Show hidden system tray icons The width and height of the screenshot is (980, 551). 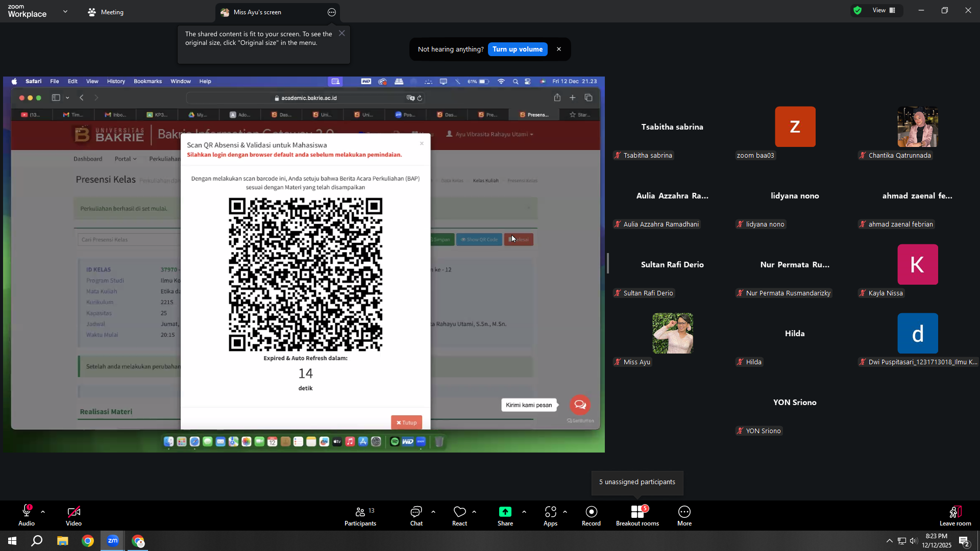tap(889, 541)
